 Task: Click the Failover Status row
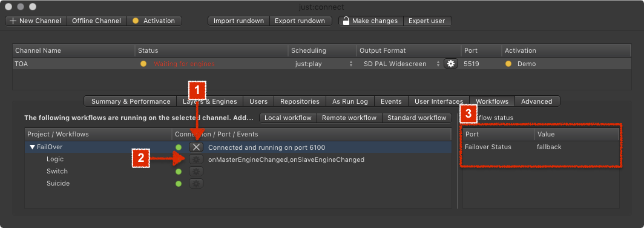pyautogui.click(x=541, y=147)
